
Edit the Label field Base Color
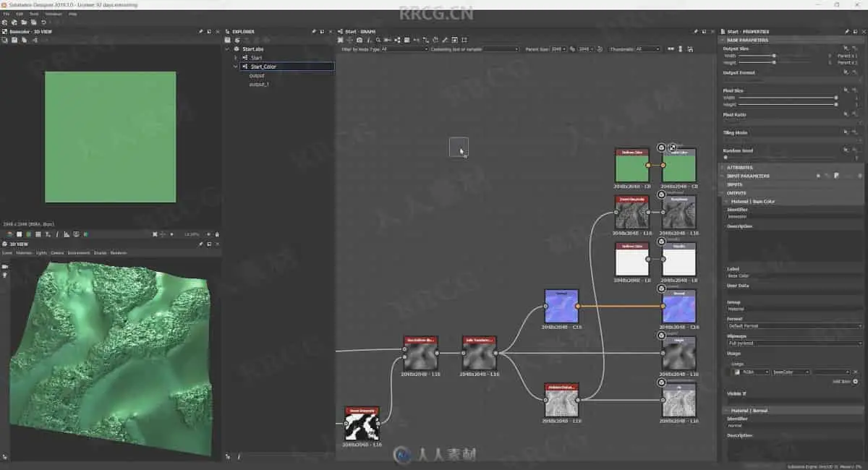tap(794, 275)
